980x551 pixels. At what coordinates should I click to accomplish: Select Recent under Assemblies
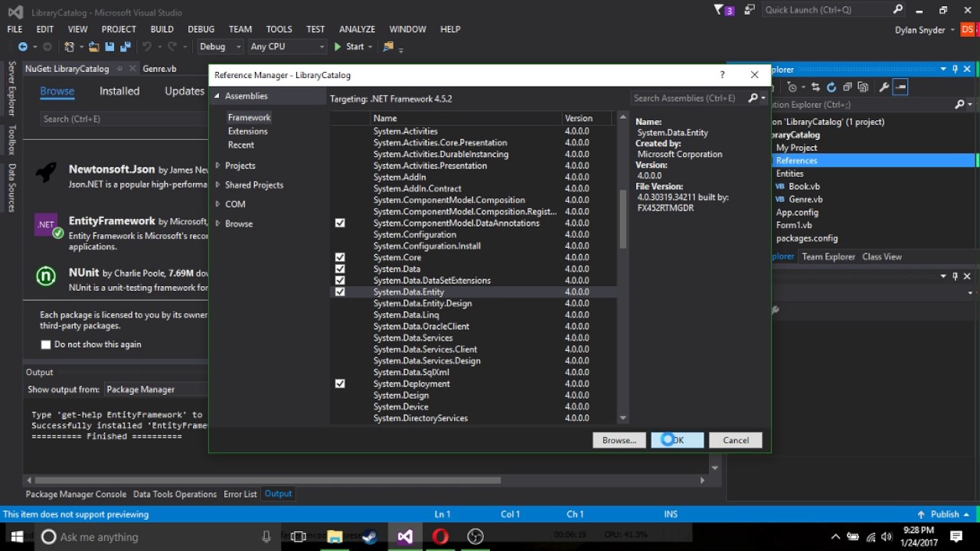[240, 145]
